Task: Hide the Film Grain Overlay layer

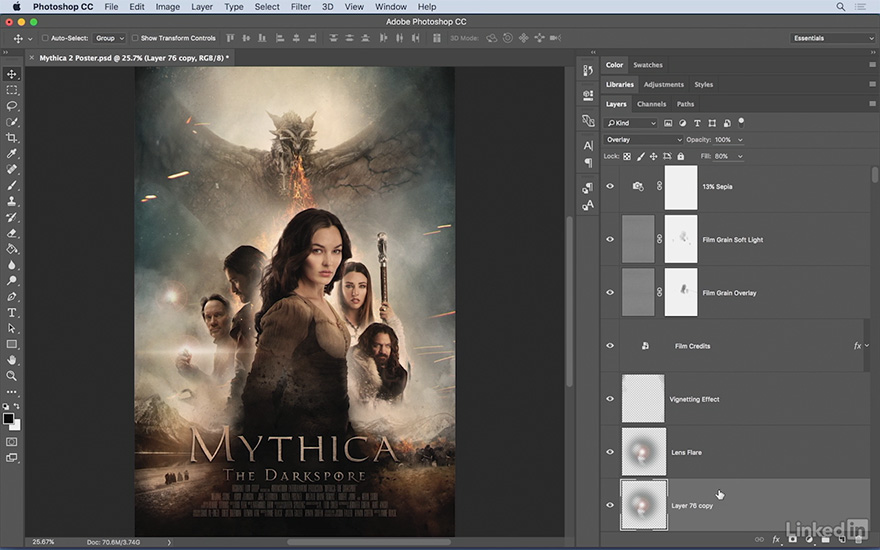Action: pyautogui.click(x=610, y=292)
